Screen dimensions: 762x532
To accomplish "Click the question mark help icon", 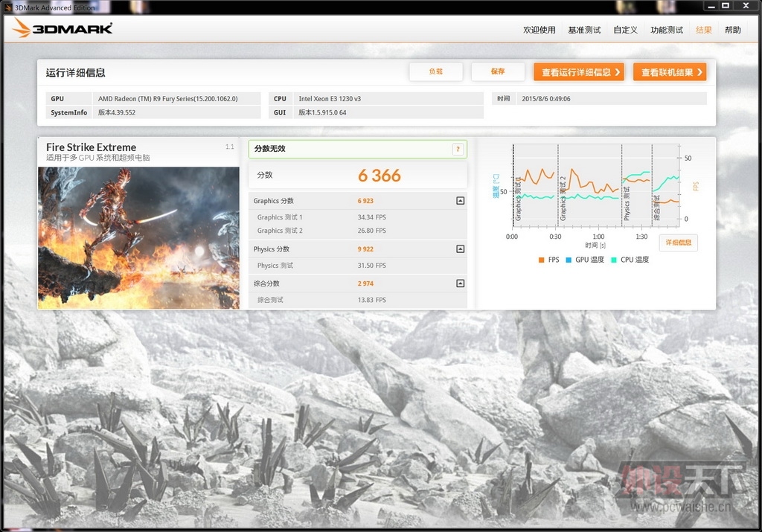I will (x=458, y=149).
